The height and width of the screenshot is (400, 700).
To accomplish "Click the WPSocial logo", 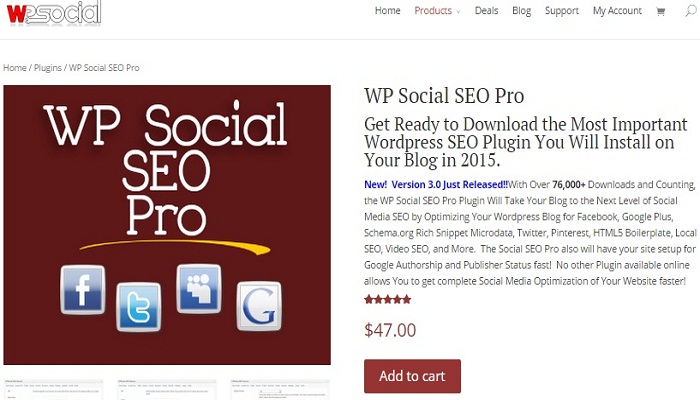I will (54, 13).
